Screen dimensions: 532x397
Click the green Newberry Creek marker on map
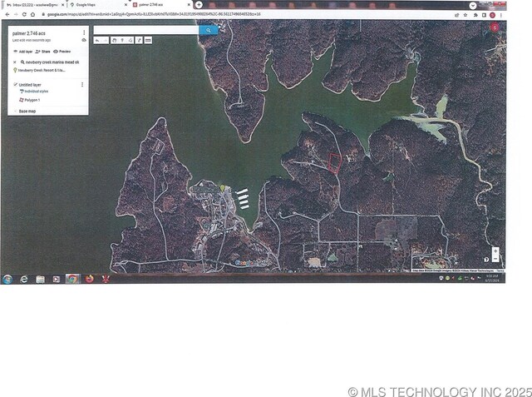(223, 188)
